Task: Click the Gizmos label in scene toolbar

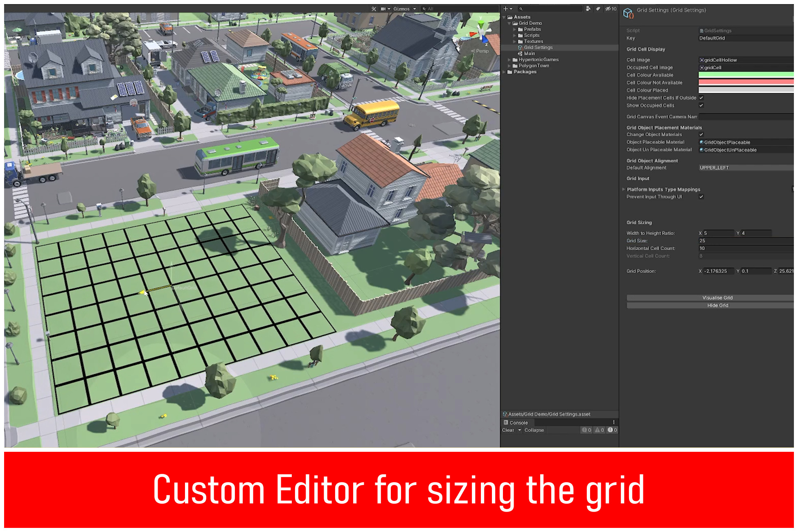Action: tap(402, 9)
